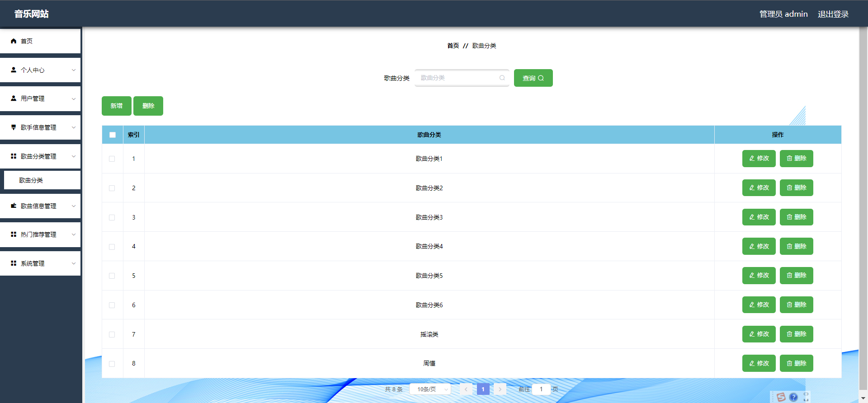The height and width of the screenshot is (403, 868).
Task: Click the 音乐网站 site title
Action: tap(32, 14)
